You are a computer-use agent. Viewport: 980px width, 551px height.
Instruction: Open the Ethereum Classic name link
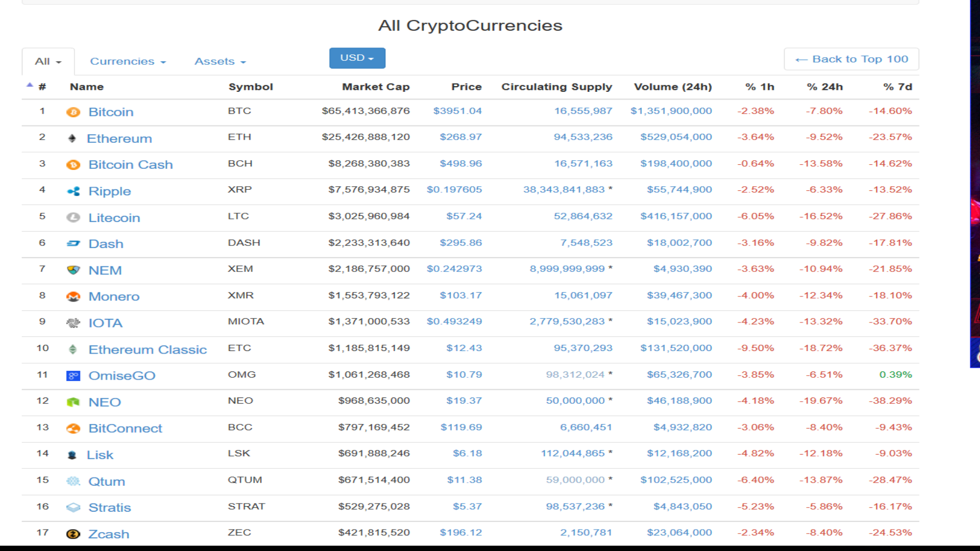(x=148, y=350)
